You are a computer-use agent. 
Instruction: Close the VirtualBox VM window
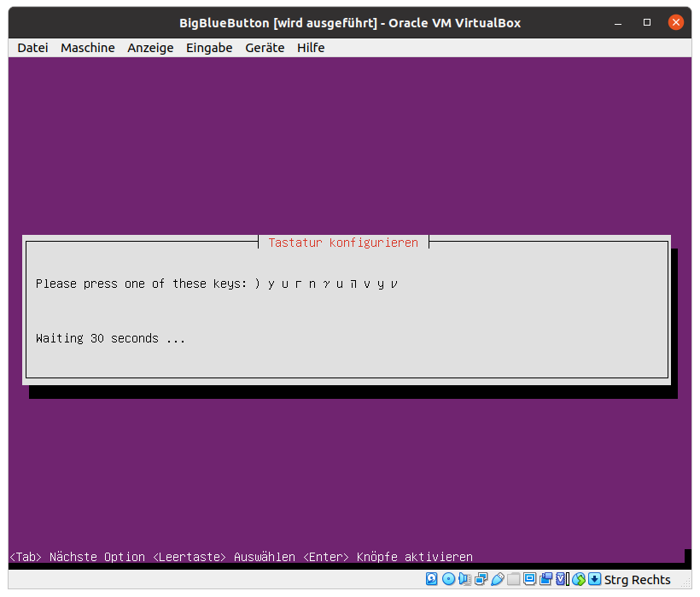click(675, 22)
